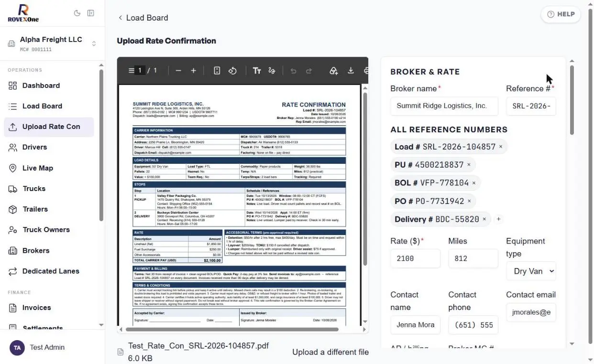The height and width of the screenshot is (364, 594).
Task: Open the HELP button
Action: (x=561, y=14)
